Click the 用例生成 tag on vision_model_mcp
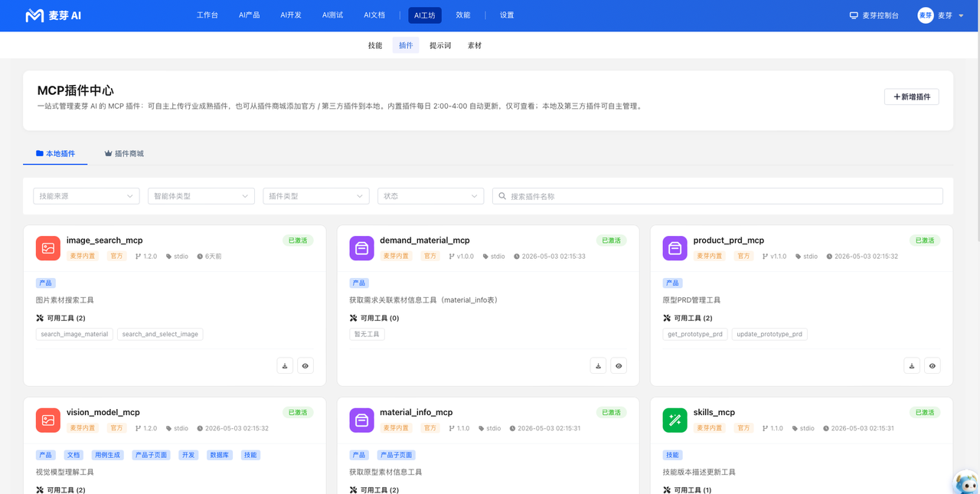 pos(107,455)
